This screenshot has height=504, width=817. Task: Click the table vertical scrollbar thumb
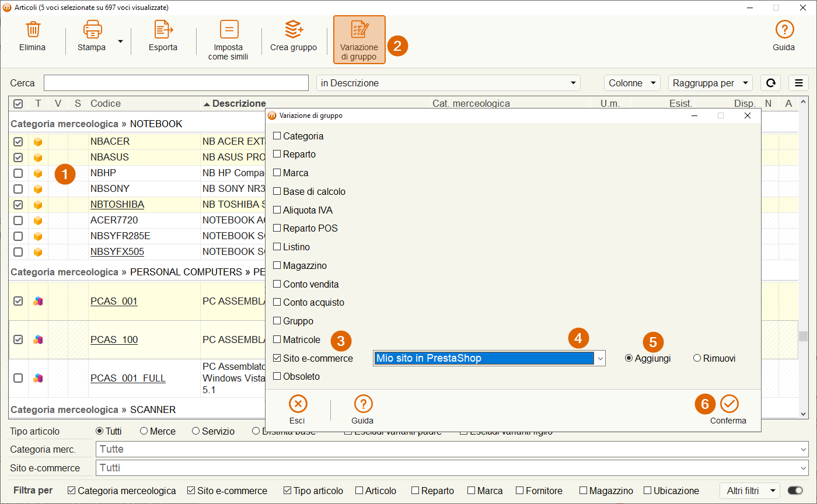tap(804, 336)
